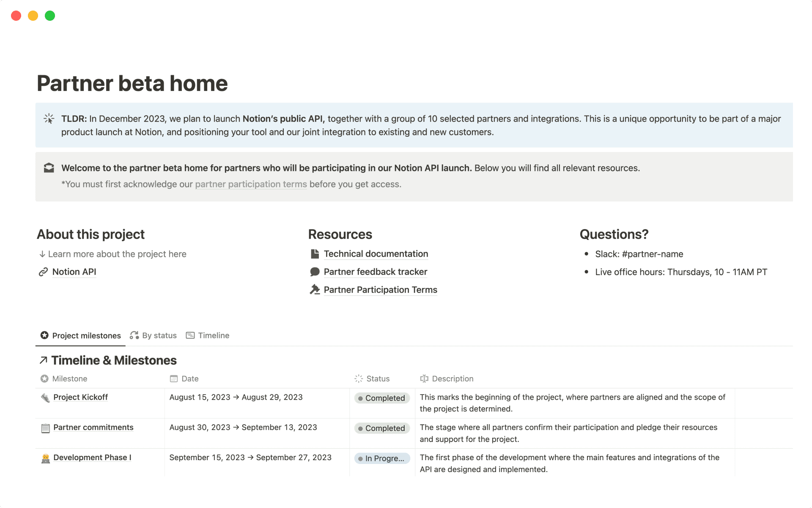Image resolution: width=812 pixels, height=508 pixels.
Task: Click the envelope icon in the welcome callout
Action: coord(49,168)
